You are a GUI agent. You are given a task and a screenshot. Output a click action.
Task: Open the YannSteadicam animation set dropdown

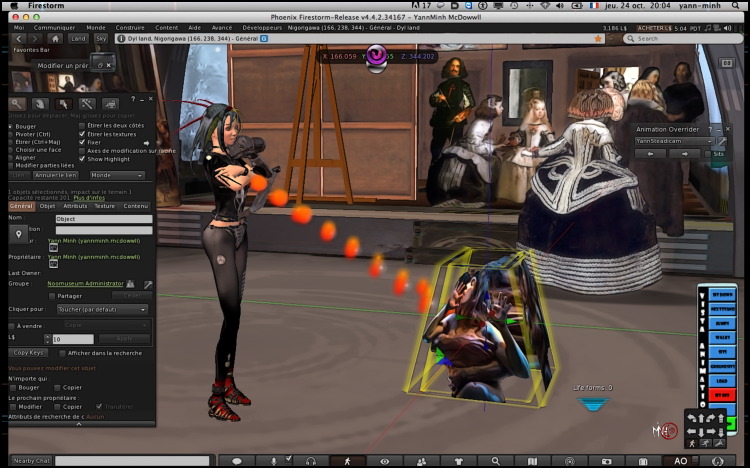coord(674,141)
